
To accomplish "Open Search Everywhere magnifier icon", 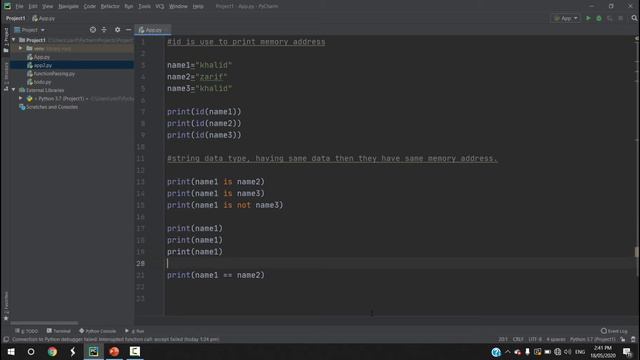I will (634, 18).
